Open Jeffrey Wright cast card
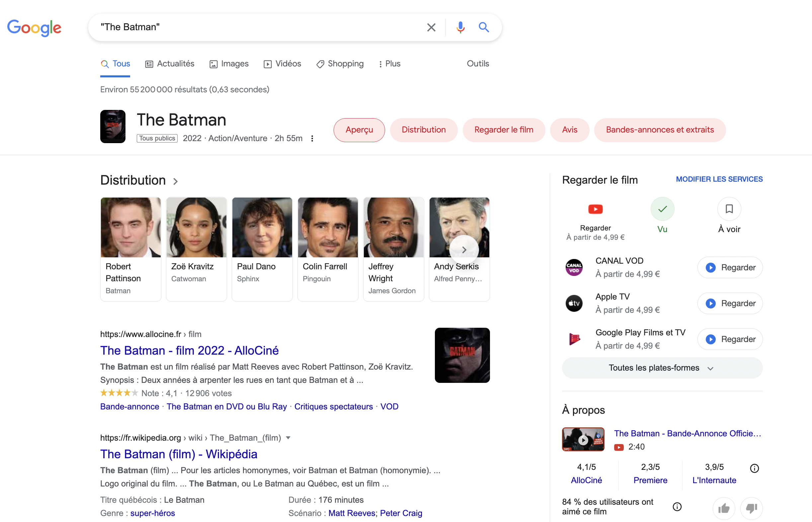This screenshot has height=522, width=812. (x=394, y=249)
